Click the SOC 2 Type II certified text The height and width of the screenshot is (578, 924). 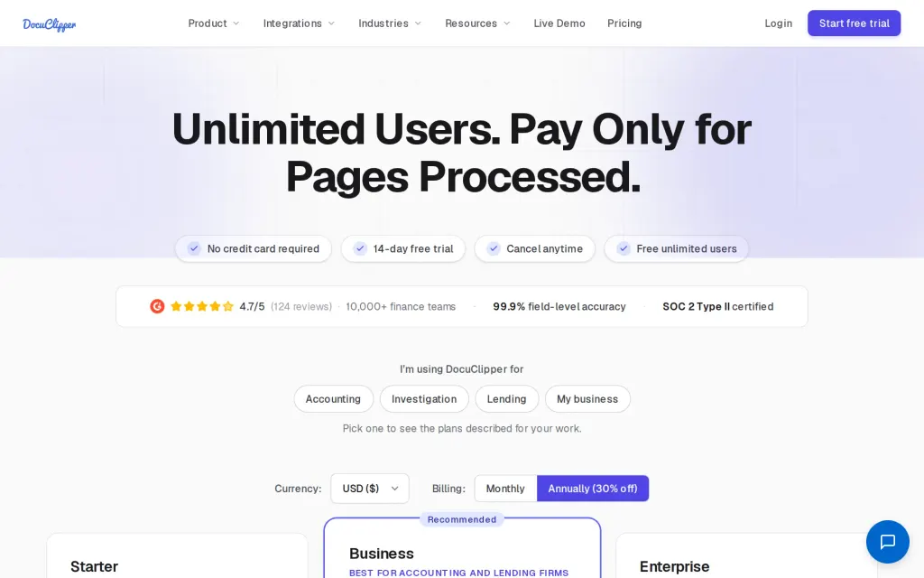717,307
